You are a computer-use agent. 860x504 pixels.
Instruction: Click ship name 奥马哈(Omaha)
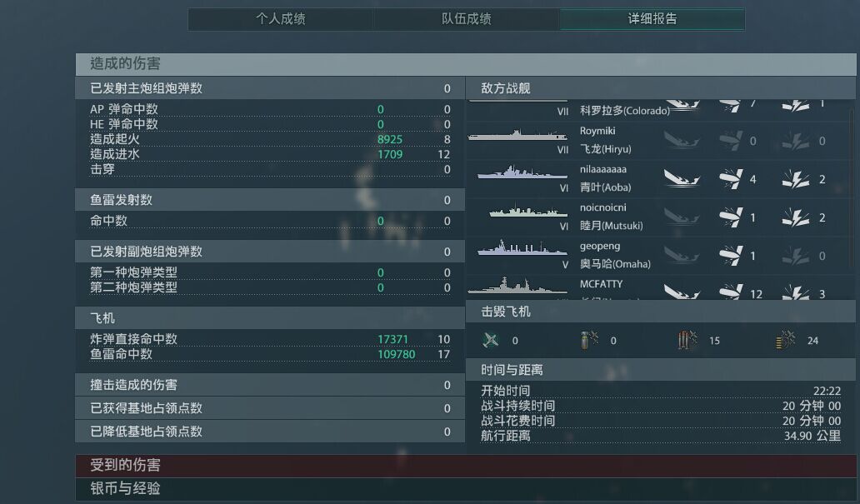(x=615, y=264)
